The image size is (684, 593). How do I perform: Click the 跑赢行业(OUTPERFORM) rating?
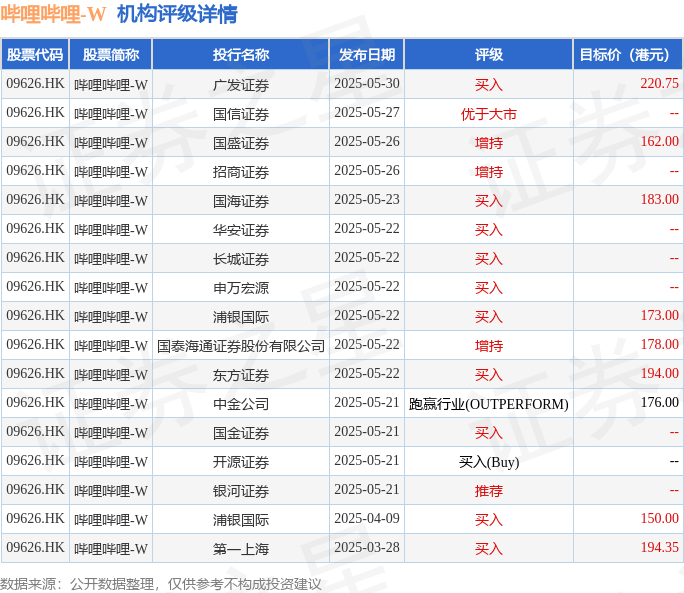[x=489, y=404]
